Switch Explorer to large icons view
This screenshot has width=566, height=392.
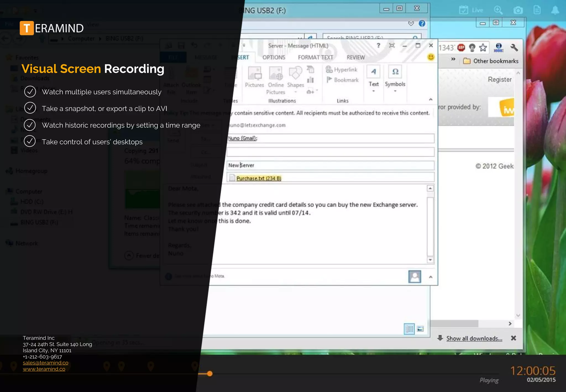pyautogui.click(x=420, y=329)
